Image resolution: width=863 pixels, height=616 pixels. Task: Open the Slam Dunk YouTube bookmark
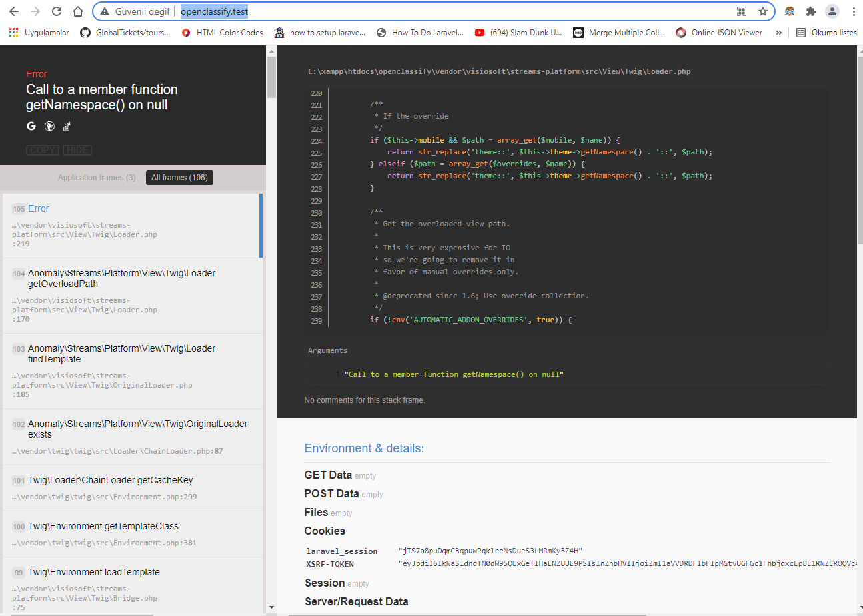click(x=520, y=31)
